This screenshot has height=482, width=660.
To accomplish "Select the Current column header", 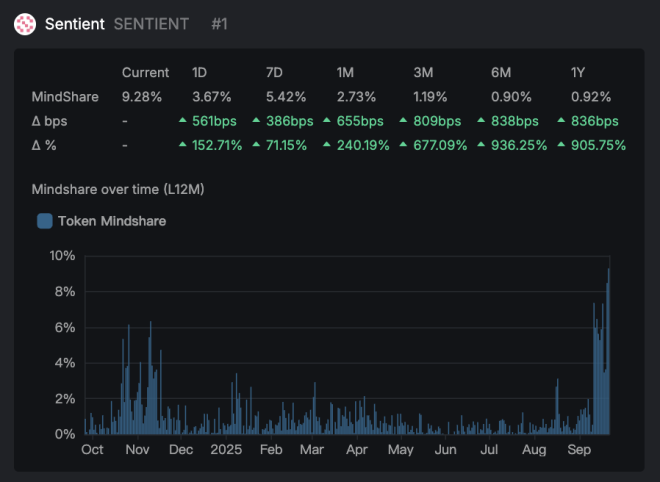I will tap(145, 72).
